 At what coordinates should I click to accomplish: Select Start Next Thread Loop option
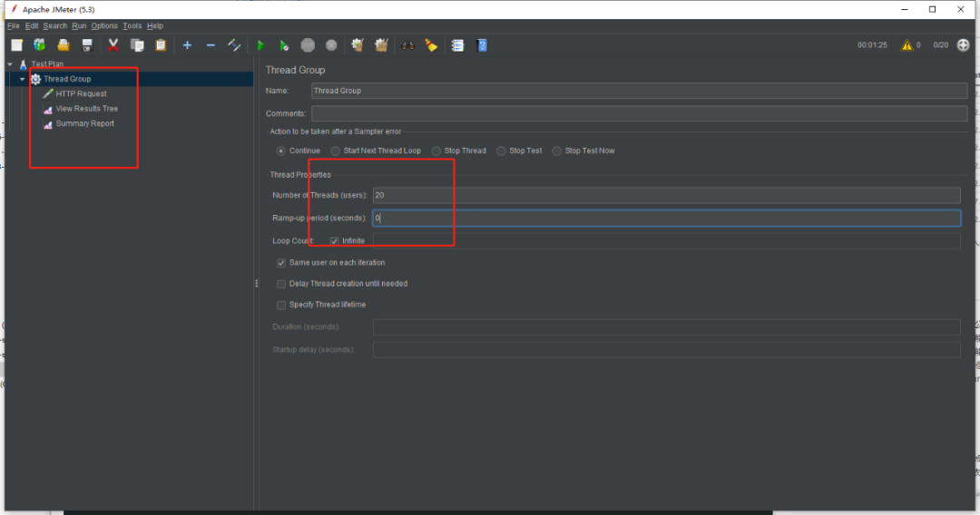[x=336, y=151]
